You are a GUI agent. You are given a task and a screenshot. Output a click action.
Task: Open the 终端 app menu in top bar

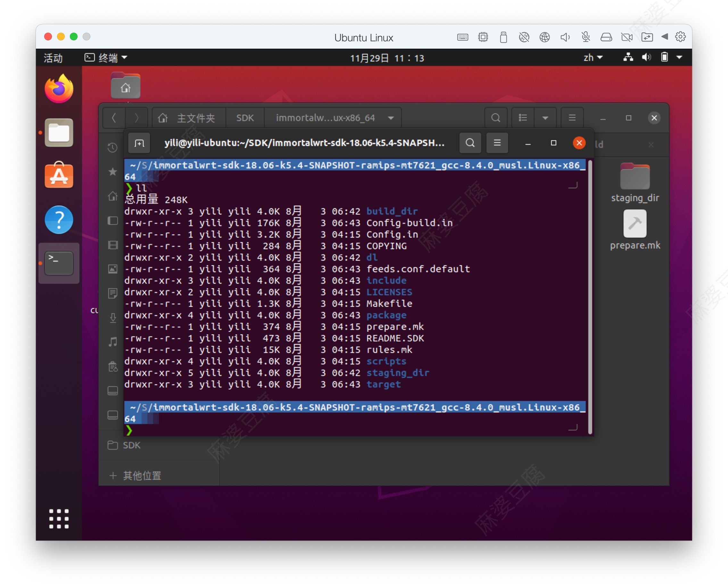pos(106,58)
